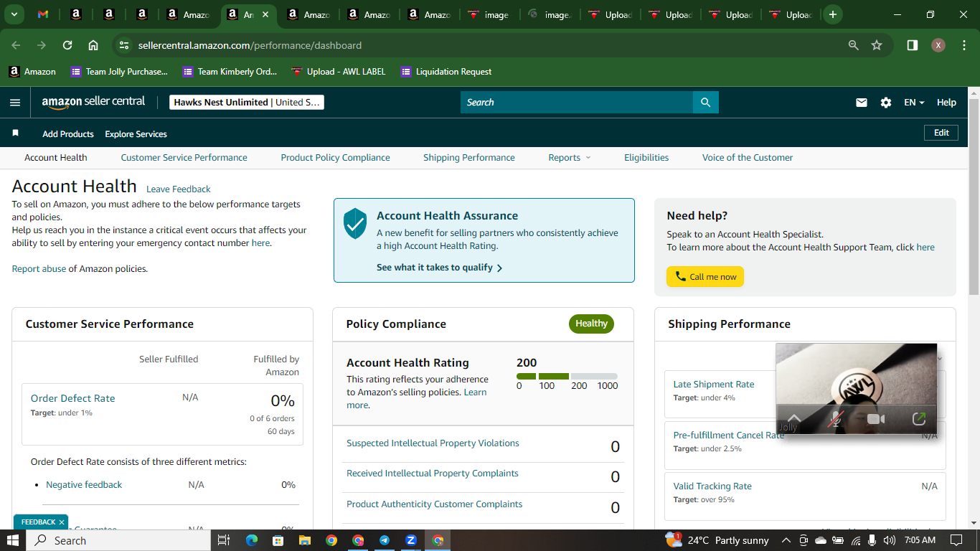This screenshot has width=980, height=551.
Task: Toggle the camera in the video overlay
Action: (x=876, y=419)
